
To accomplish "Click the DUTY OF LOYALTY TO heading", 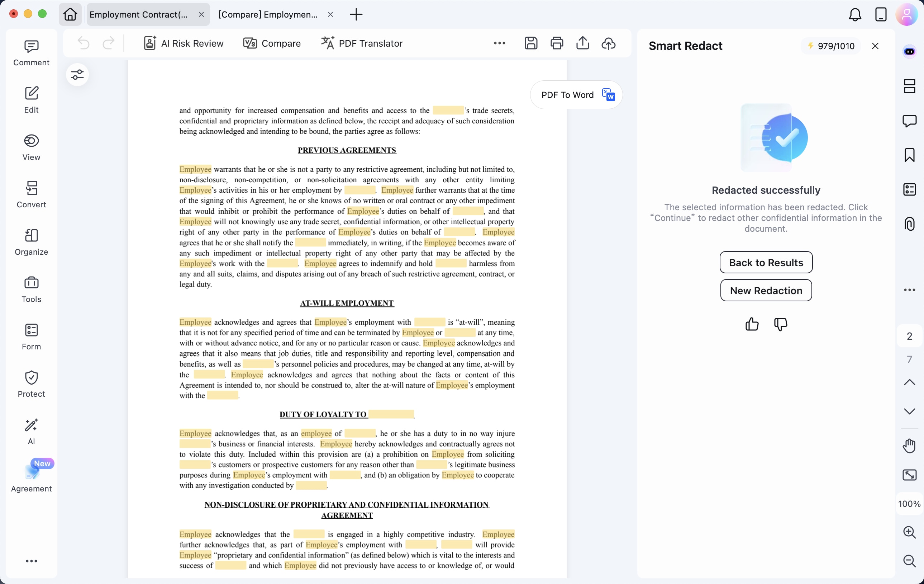I will [x=323, y=414].
